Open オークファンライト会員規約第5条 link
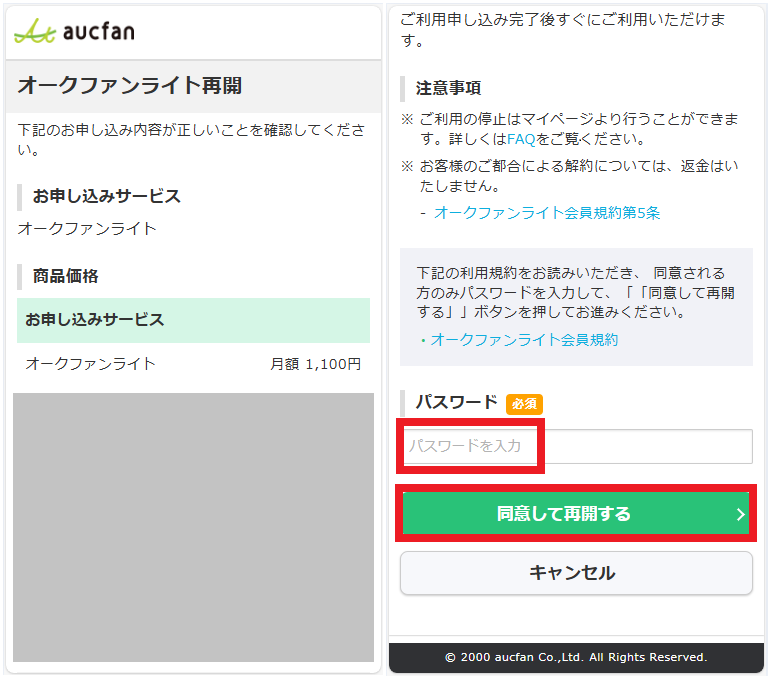The width and height of the screenshot is (768, 676). (547, 213)
